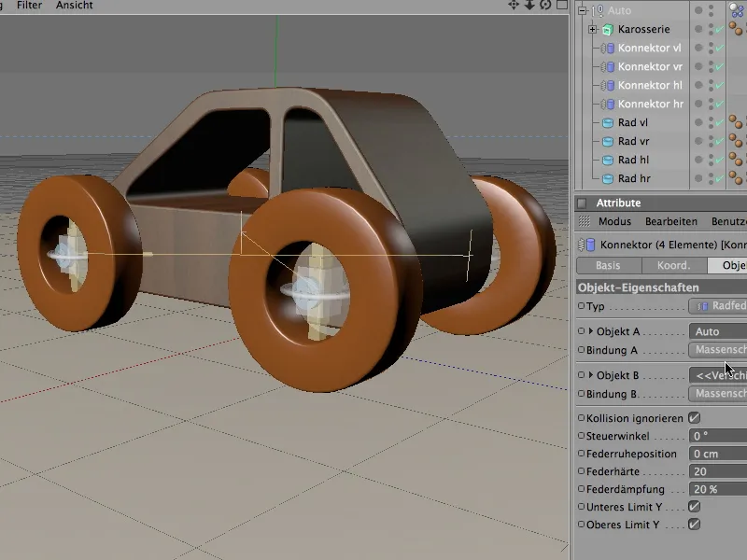Expand the Objekt A disclosure triangle

point(590,331)
